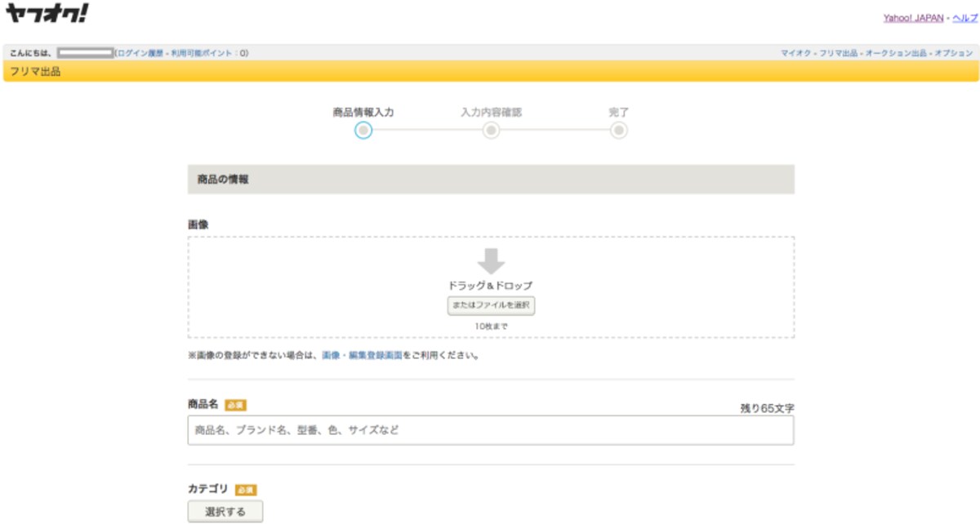This screenshot has height=524, width=980.
Task: Click the 商品情報入力 step label
Action: [x=363, y=113]
